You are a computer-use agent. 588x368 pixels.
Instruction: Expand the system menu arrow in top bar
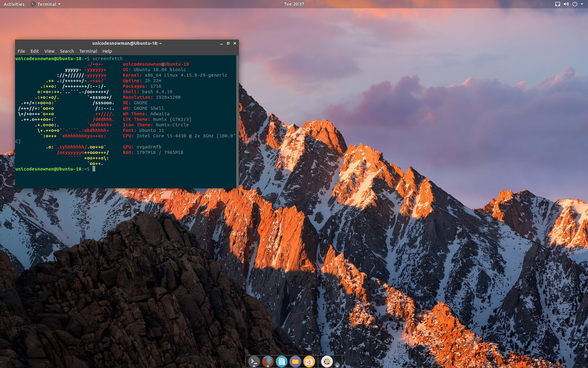(582, 4)
